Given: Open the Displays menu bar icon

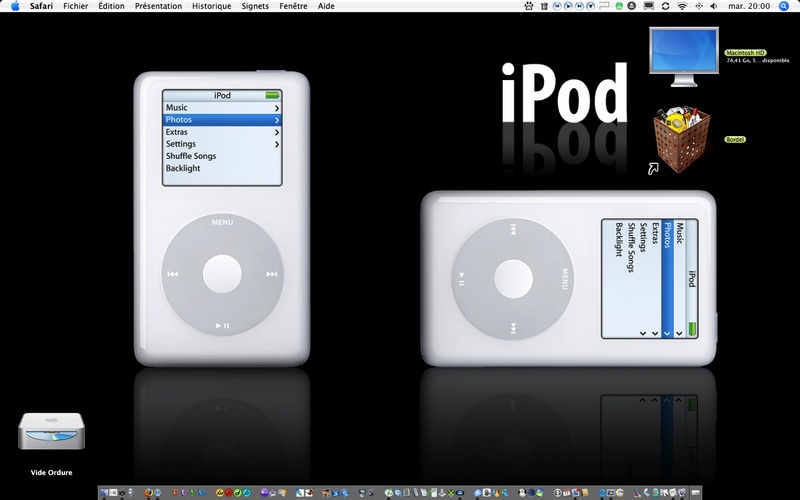Looking at the screenshot, I should point(648,6).
